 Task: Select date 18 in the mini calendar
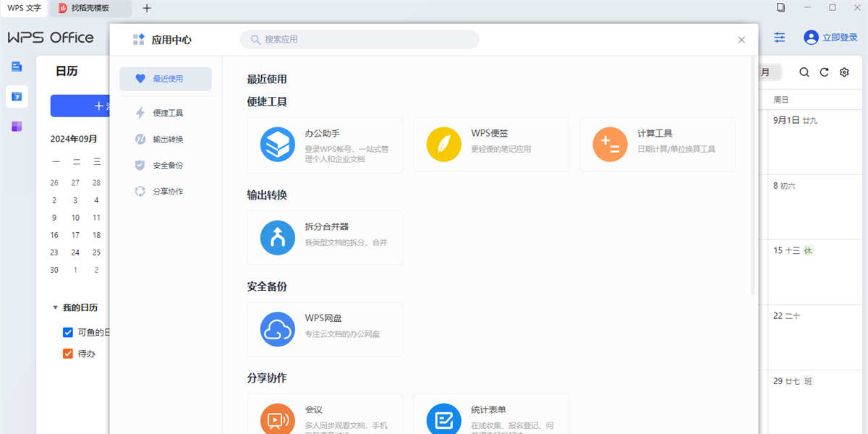click(x=96, y=235)
